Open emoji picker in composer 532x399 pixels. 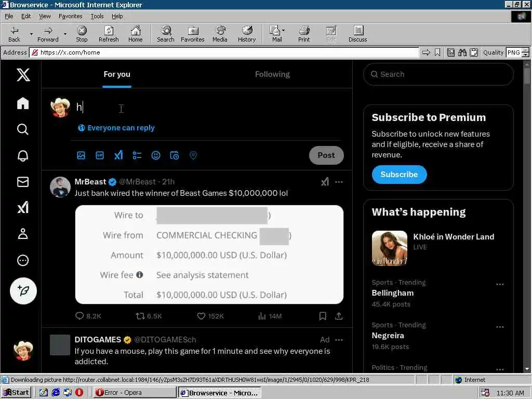tap(156, 155)
